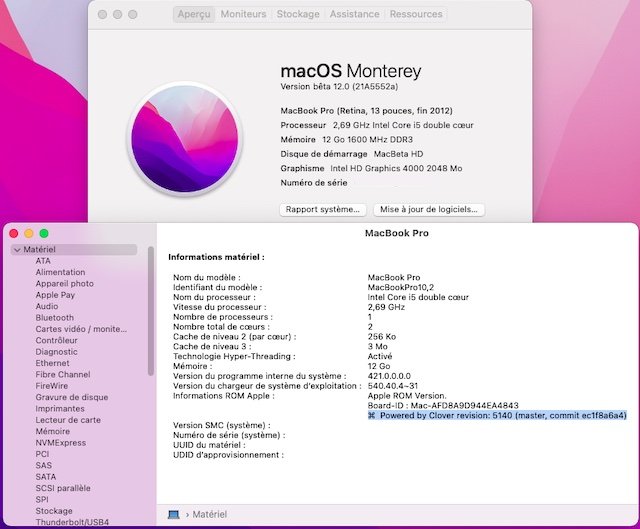The image size is (640, 529).
Task: Click the Technologie Hyper-Threading label
Action: [x=234, y=356]
